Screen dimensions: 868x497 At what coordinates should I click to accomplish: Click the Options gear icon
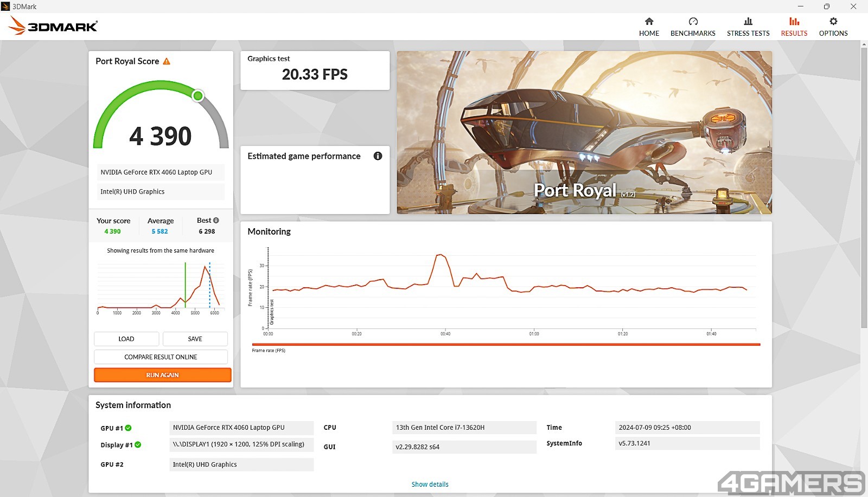click(833, 21)
